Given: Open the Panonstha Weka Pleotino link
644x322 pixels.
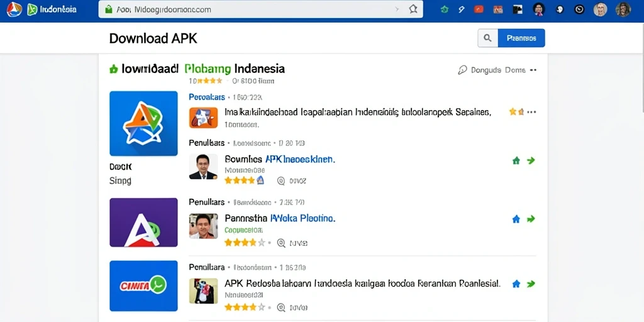Looking at the screenshot, I should point(280,218).
